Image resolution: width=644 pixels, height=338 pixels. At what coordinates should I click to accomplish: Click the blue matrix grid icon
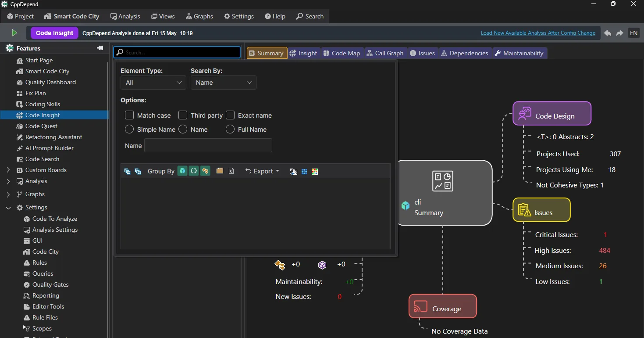[304, 171]
